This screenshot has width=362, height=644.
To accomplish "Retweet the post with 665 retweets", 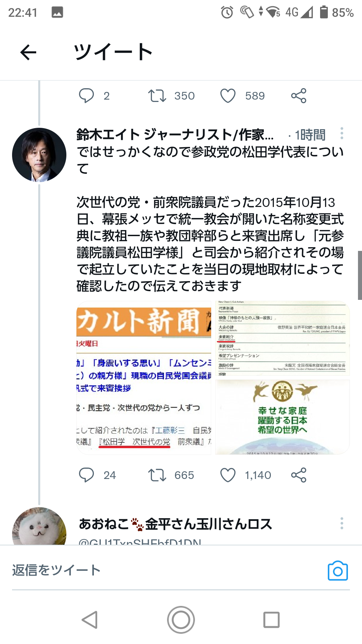I will (x=157, y=475).
